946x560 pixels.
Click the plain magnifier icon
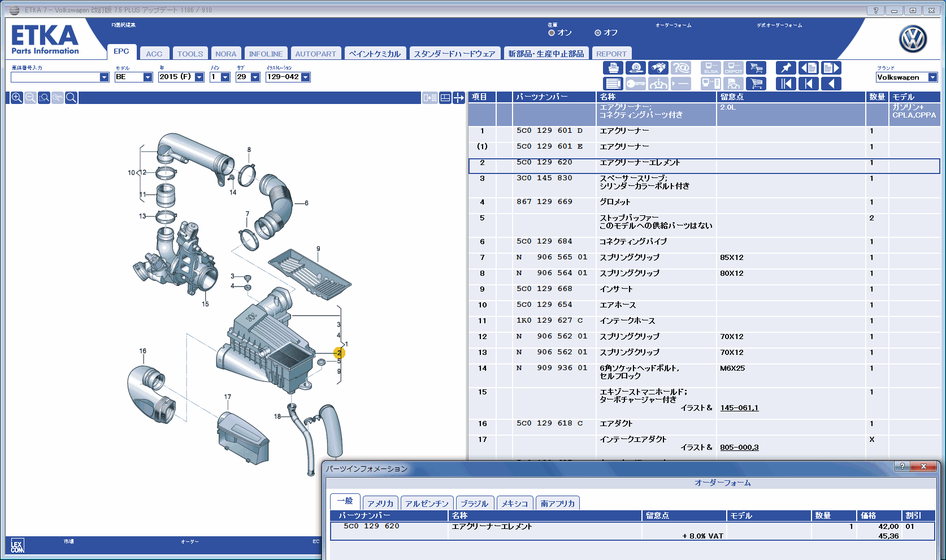71,98
